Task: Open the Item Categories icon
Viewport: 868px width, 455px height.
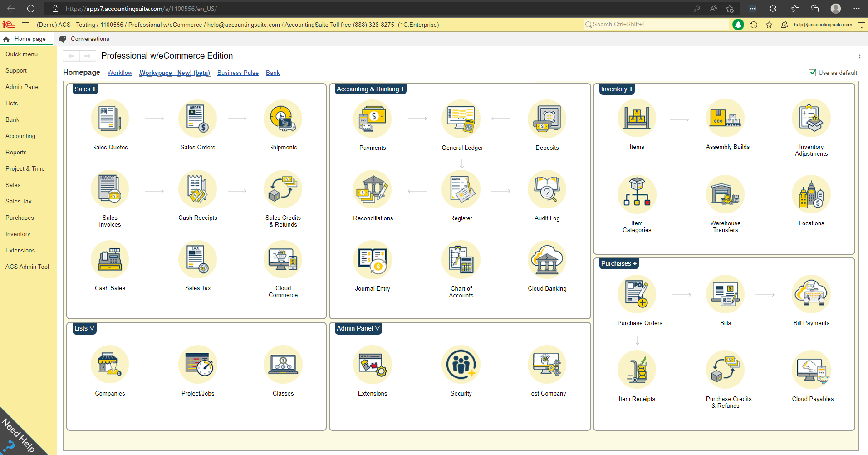Action: click(637, 194)
